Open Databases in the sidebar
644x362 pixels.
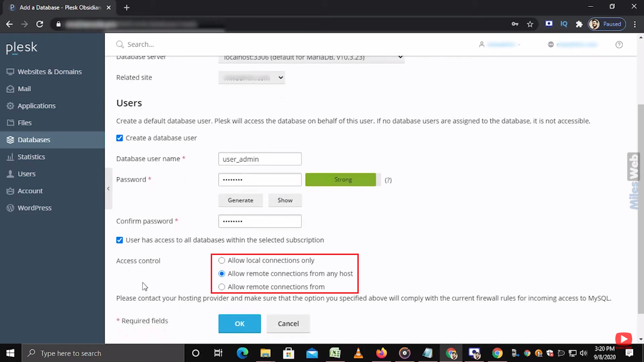coord(52,140)
